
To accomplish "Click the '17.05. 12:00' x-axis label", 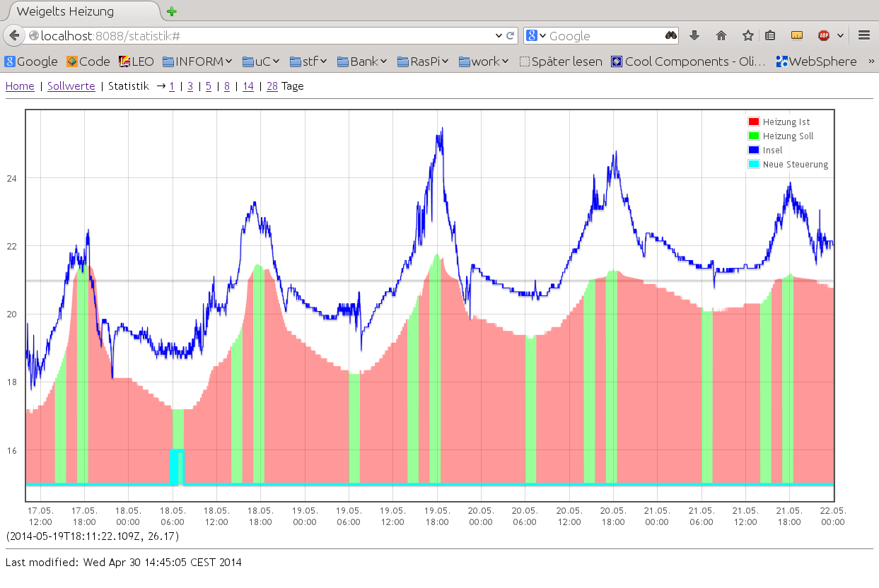I will pos(40,516).
